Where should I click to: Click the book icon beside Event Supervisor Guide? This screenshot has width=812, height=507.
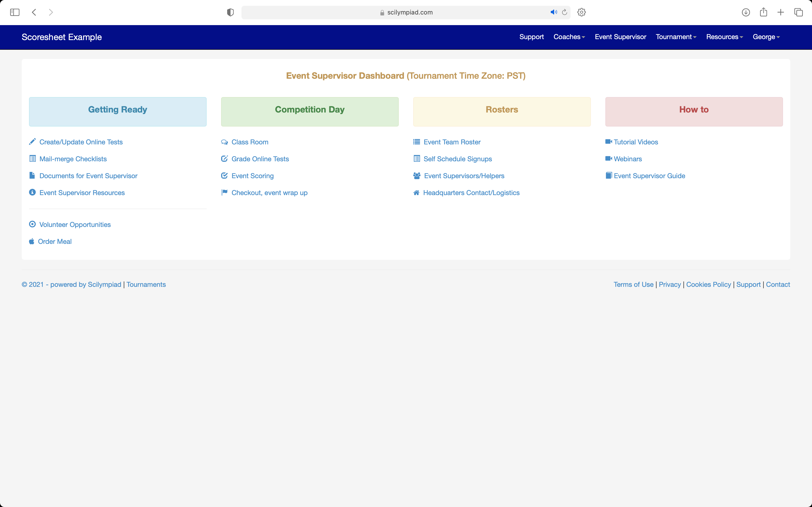click(608, 176)
